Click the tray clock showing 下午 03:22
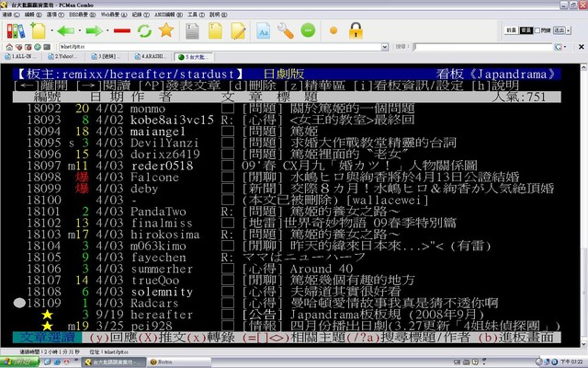Screen dimensions: 588x368 [x=571, y=362]
